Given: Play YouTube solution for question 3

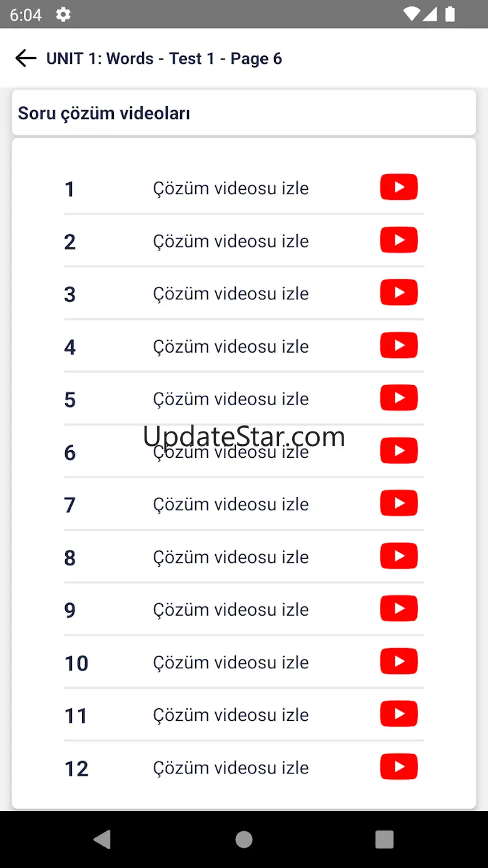Looking at the screenshot, I should coord(399,292).
